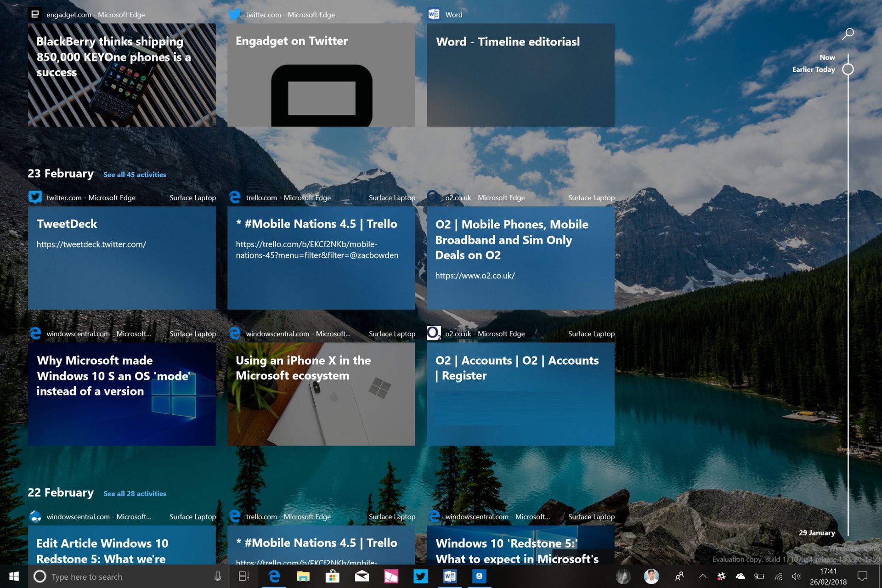
Task: Open the Microsoft Store from the taskbar
Action: [333, 577]
